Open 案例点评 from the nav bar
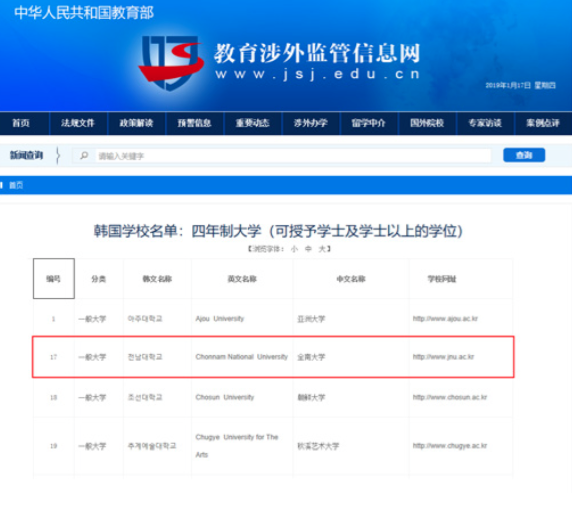572x531 pixels. [543, 123]
